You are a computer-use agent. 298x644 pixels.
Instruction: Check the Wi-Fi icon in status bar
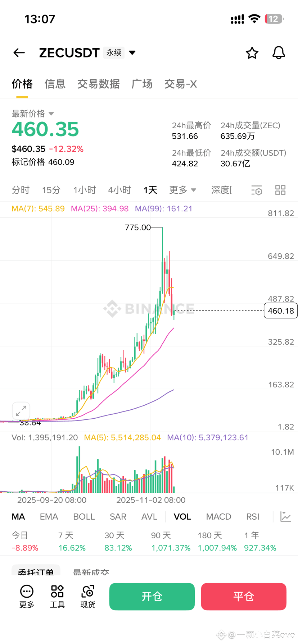tap(254, 19)
